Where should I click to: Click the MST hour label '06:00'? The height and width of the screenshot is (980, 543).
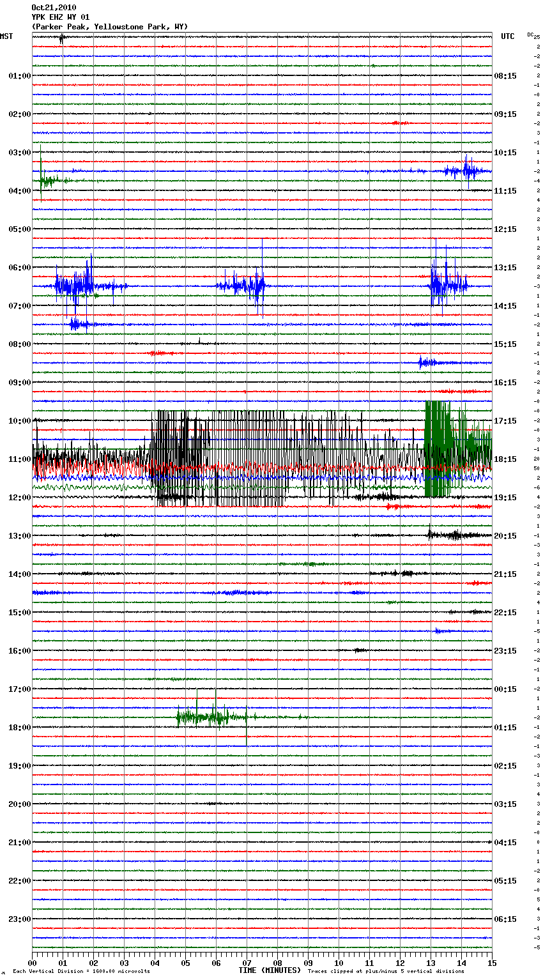tap(19, 268)
